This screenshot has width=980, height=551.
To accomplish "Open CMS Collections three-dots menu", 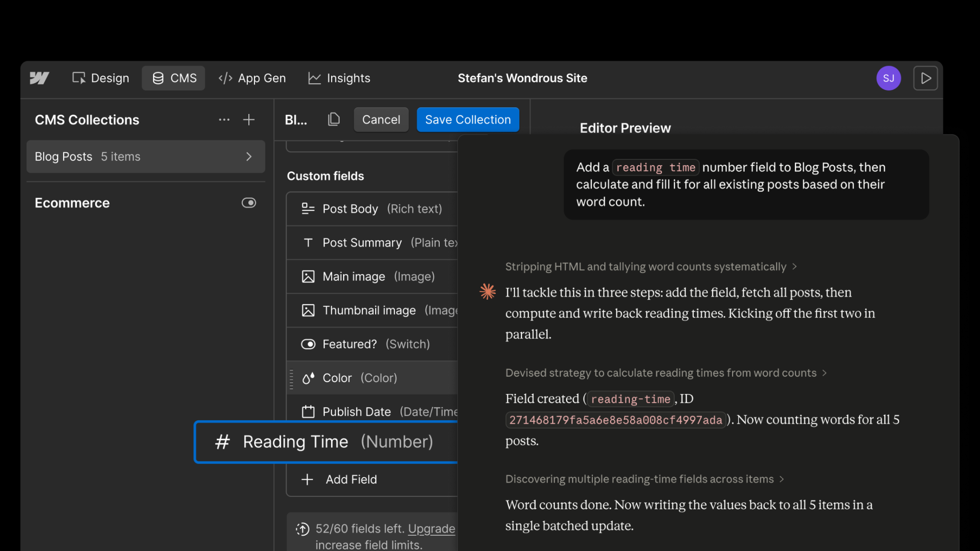I will [x=224, y=120].
